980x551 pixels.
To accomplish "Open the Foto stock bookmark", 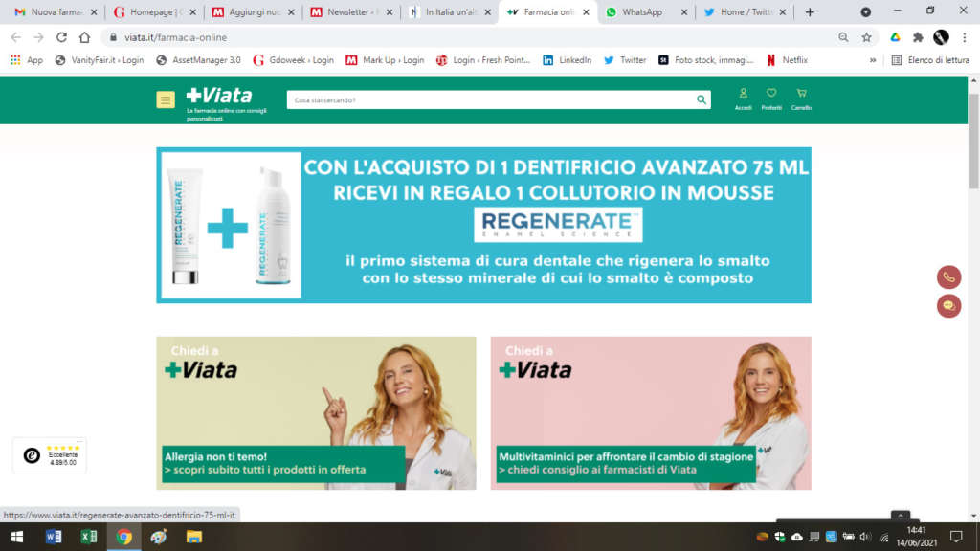I will (706, 60).
